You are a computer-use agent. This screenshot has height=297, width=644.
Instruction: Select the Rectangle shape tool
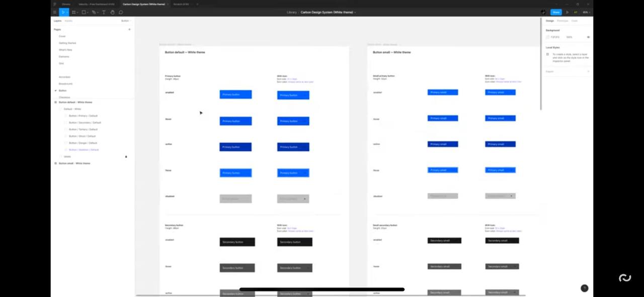(x=84, y=12)
